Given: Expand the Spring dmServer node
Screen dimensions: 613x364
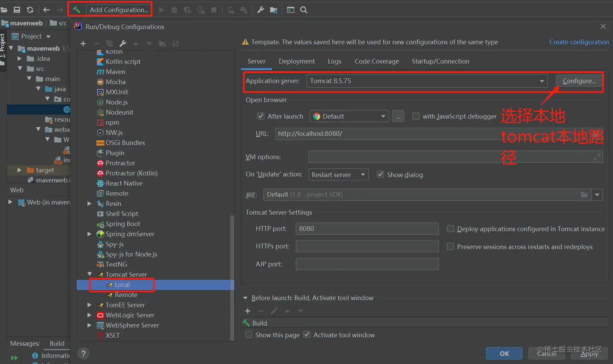Looking at the screenshot, I should tap(90, 234).
